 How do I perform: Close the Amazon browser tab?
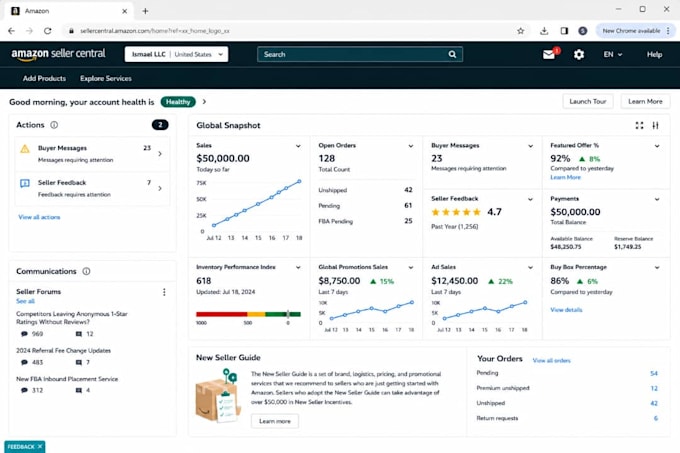tap(124, 11)
